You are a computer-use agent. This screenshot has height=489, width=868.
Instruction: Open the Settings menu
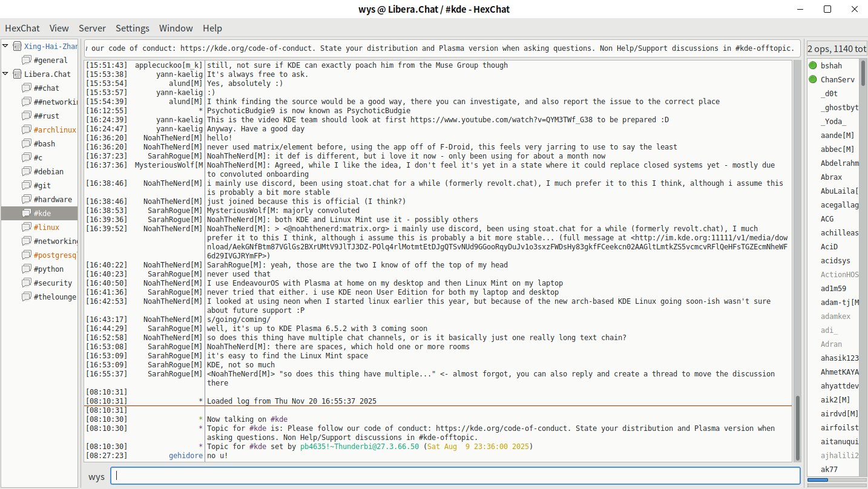point(133,28)
